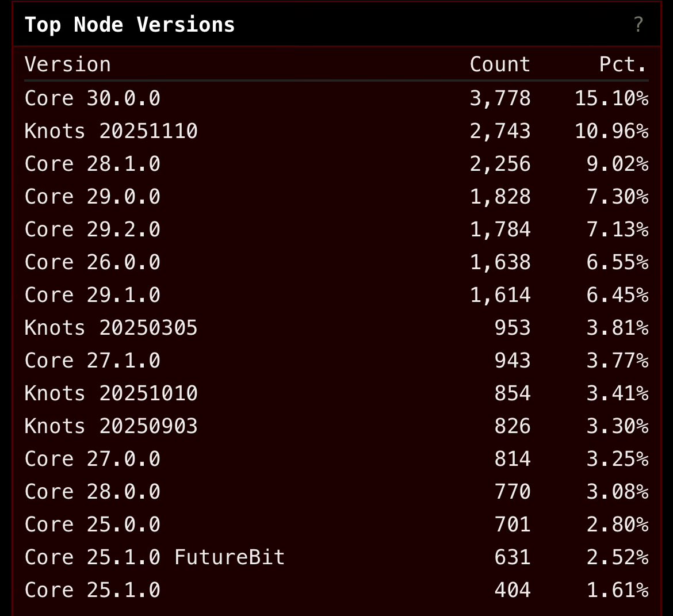
Task: Click the percentage 7.13%
Action: pos(618,229)
